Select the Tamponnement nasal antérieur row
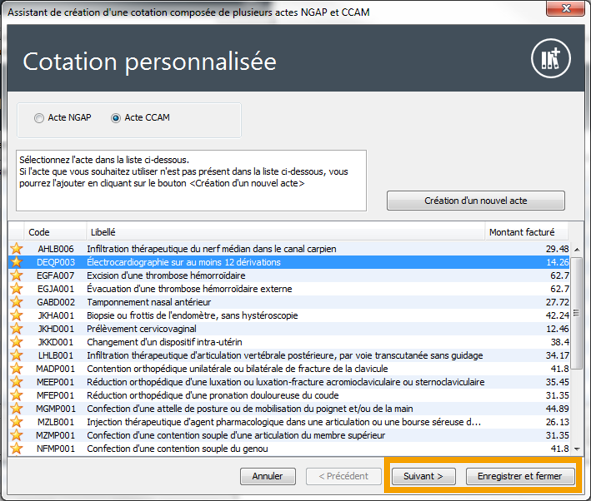Image resolution: width=591 pixels, height=501 pixels. (x=289, y=302)
